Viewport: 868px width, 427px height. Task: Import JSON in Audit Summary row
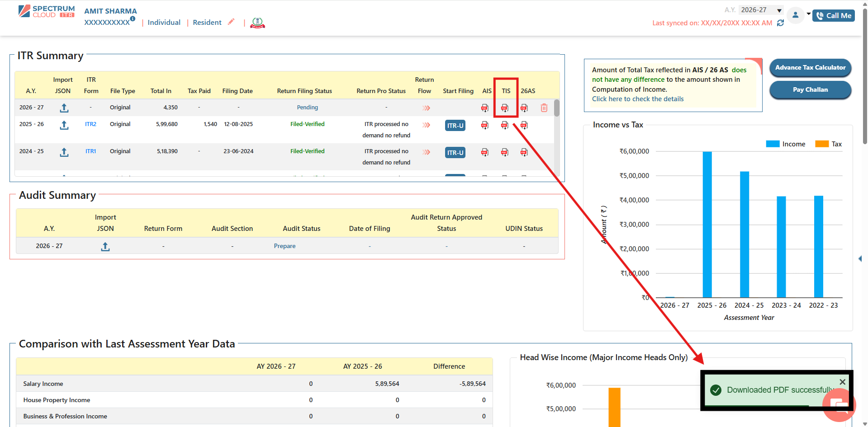click(105, 246)
